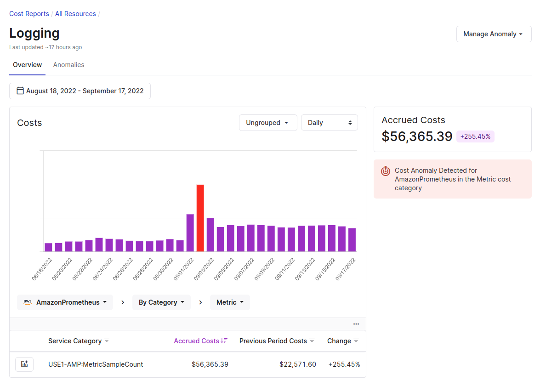Switch to the Overview tab
The width and height of the screenshot is (546, 392).
tap(27, 65)
